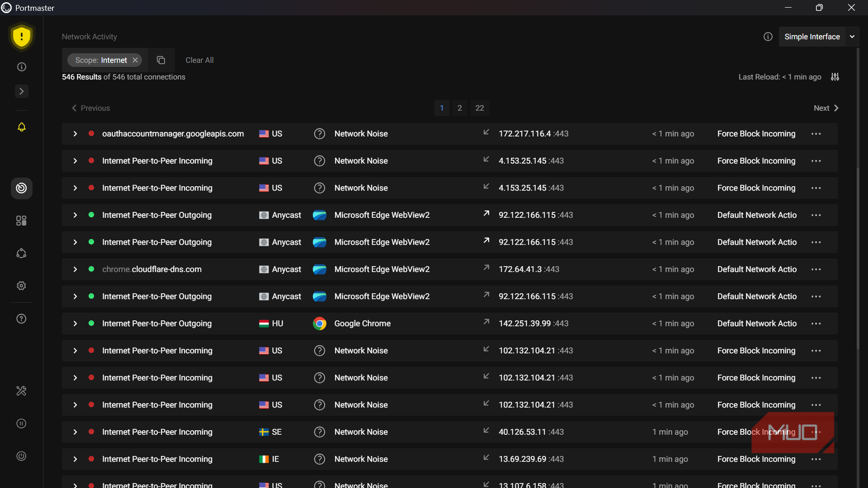Click the Sweden flag SE country
The image size is (868, 488).
[264, 432]
